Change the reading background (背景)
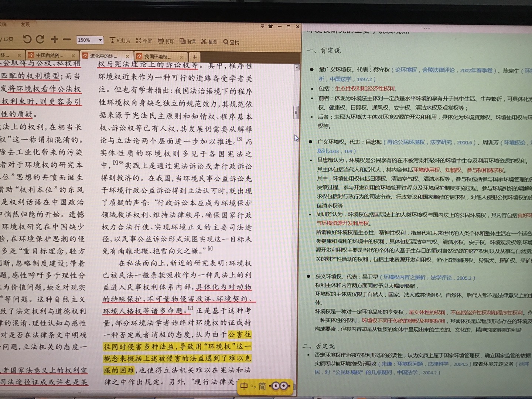 pyautogui.click(x=188, y=41)
